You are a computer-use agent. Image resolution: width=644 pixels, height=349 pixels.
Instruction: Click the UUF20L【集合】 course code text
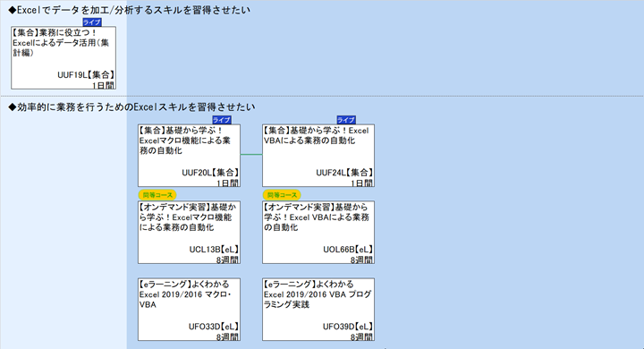pos(210,173)
